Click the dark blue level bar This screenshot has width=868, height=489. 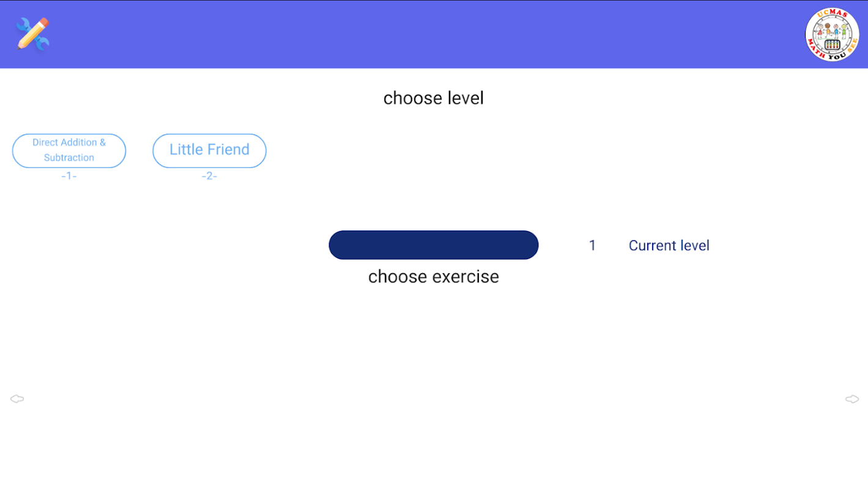433,245
